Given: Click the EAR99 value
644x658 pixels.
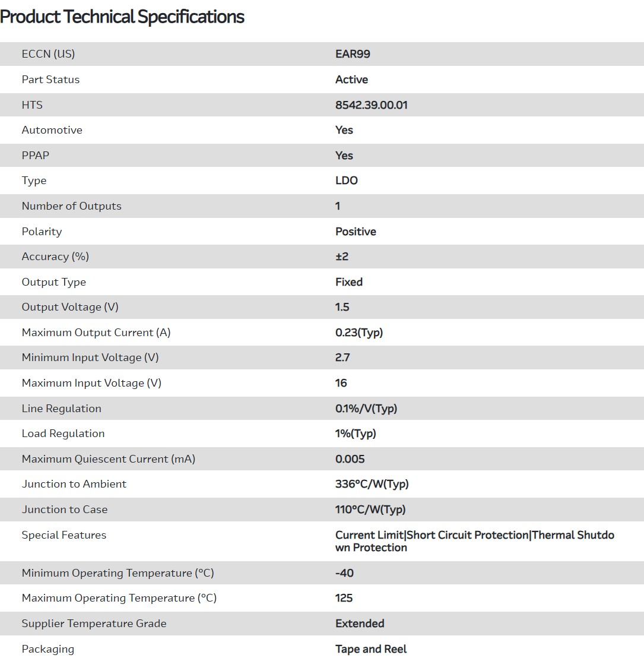Looking at the screenshot, I should pyautogui.click(x=353, y=54).
